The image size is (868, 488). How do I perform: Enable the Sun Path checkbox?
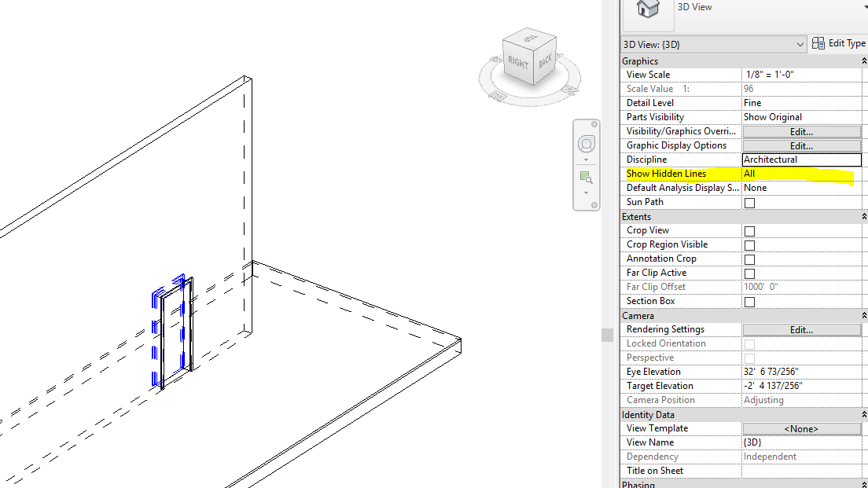click(x=751, y=202)
